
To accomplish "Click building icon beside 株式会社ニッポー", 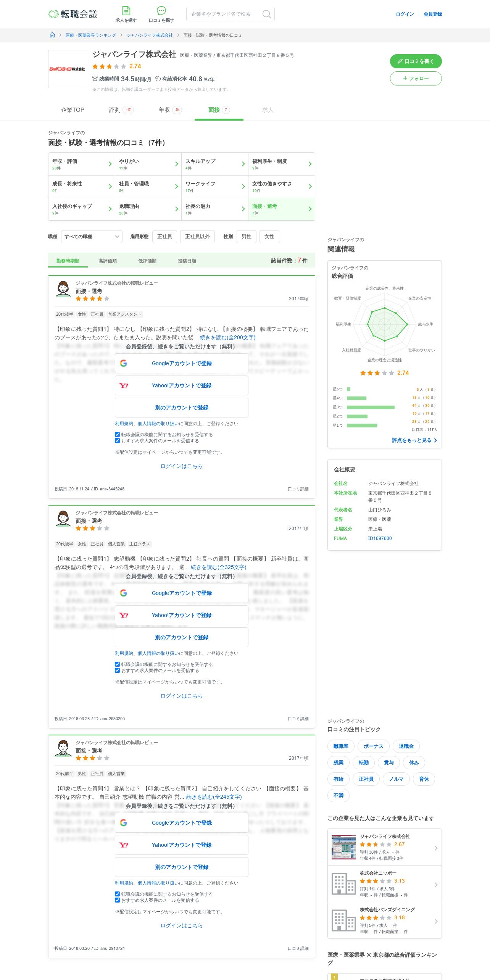I will coord(343,884).
